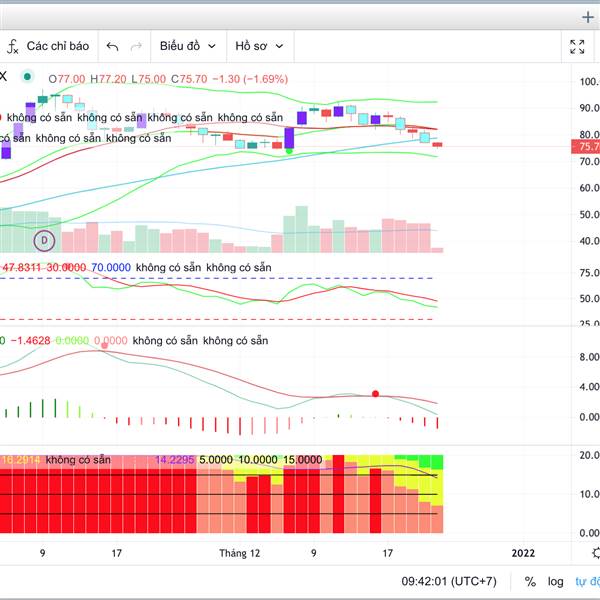Toggle 'log' scale button
This screenshot has height=600, width=600.
click(x=556, y=582)
